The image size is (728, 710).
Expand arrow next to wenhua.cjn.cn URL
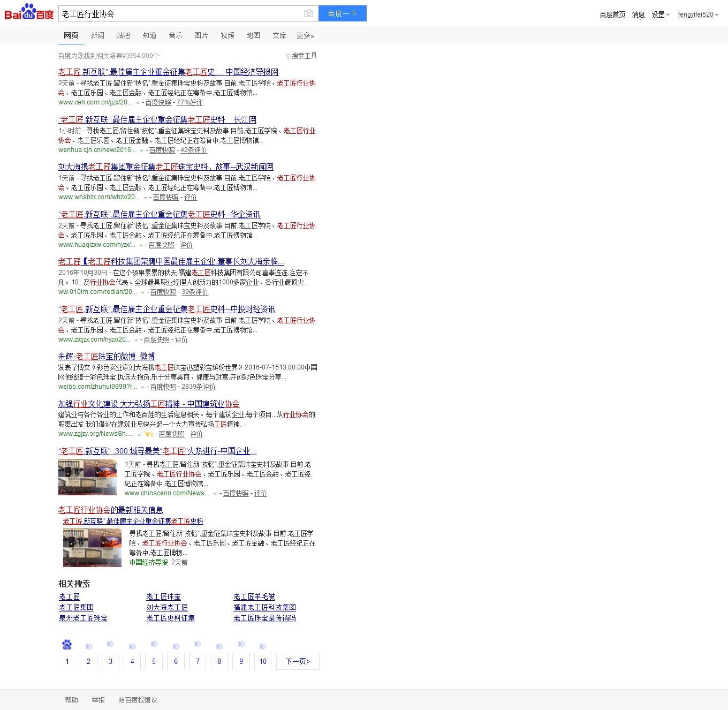[141, 150]
